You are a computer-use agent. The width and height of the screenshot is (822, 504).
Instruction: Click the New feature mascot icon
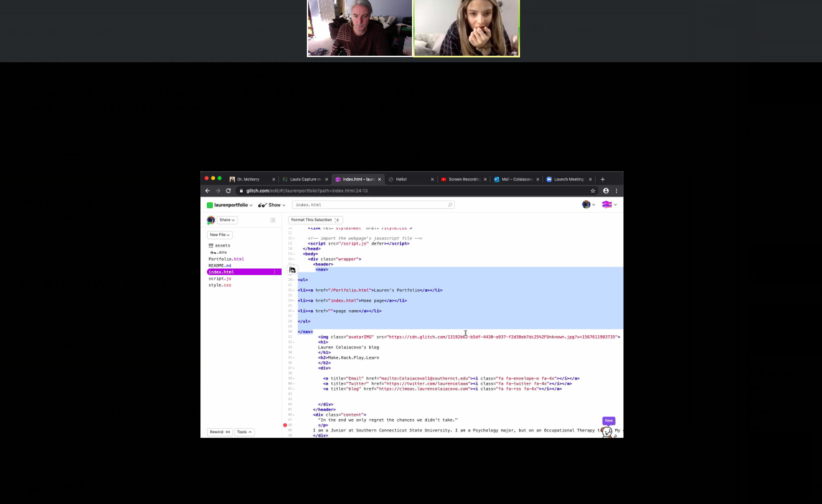tap(607, 432)
